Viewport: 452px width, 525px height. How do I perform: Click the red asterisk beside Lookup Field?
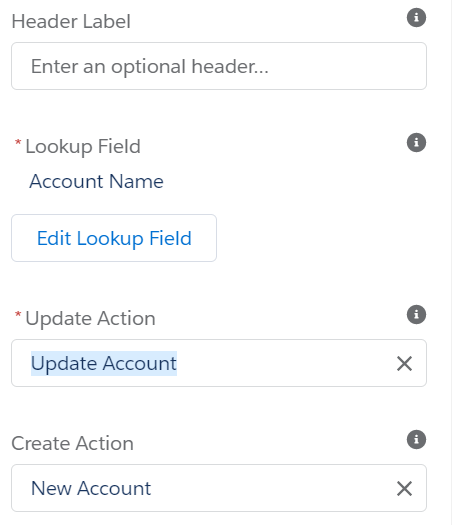(x=18, y=143)
